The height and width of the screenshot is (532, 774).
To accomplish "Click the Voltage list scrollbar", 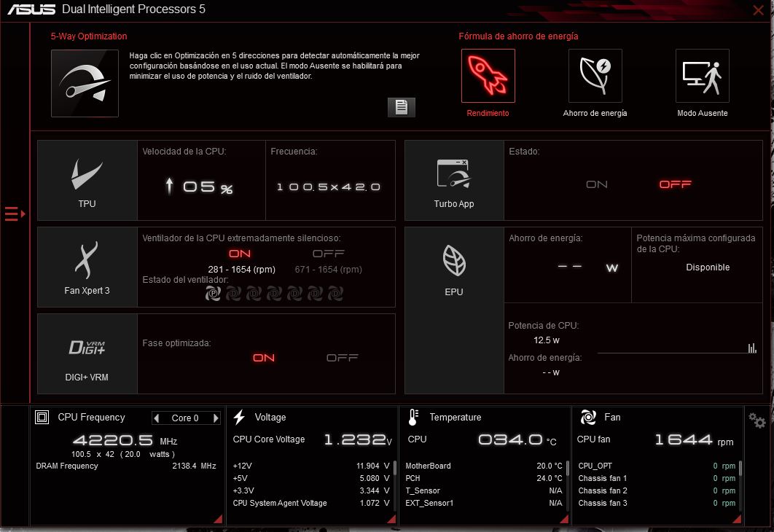I will coord(395,468).
